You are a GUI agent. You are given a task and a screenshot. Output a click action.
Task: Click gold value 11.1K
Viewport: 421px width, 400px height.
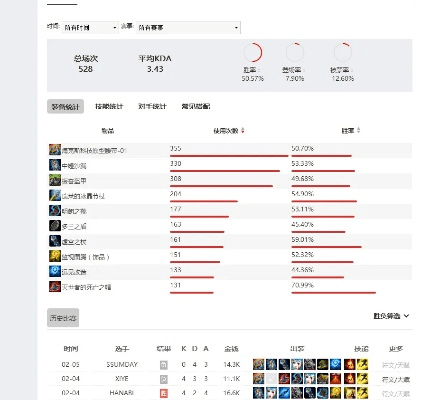pos(232,379)
